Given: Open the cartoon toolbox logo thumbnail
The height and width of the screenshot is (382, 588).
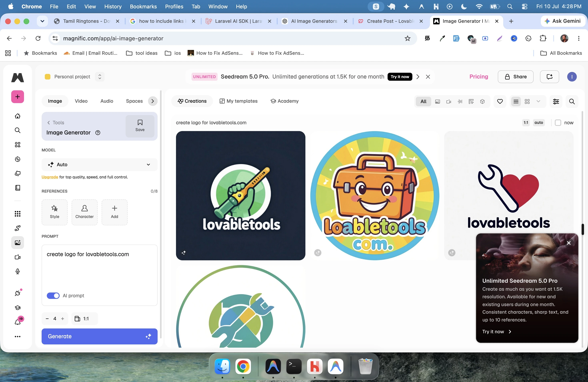Looking at the screenshot, I should coord(375,195).
